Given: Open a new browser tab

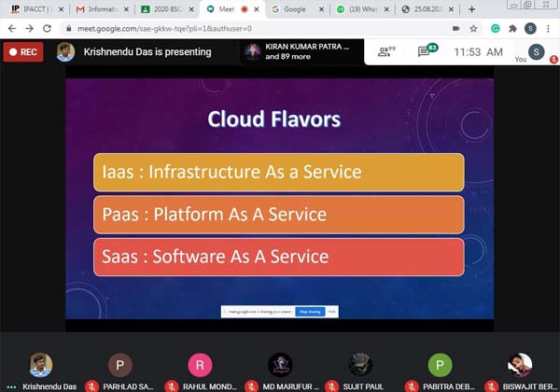Looking at the screenshot, I should coord(471,9).
